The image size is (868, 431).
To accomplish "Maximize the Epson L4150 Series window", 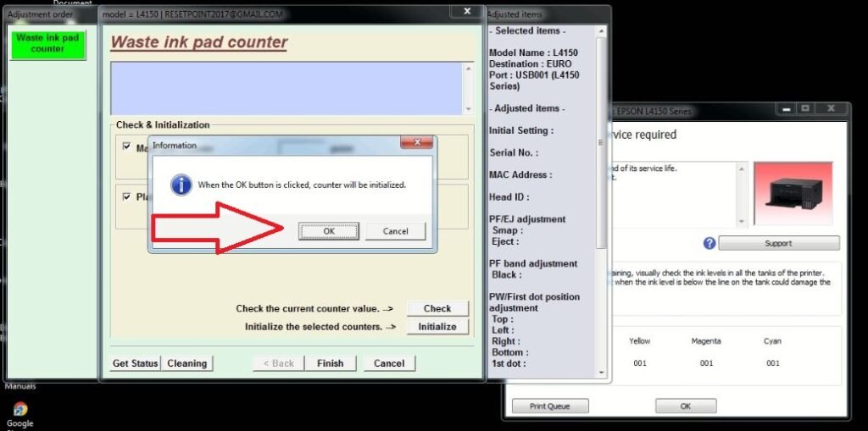I will (x=805, y=108).
